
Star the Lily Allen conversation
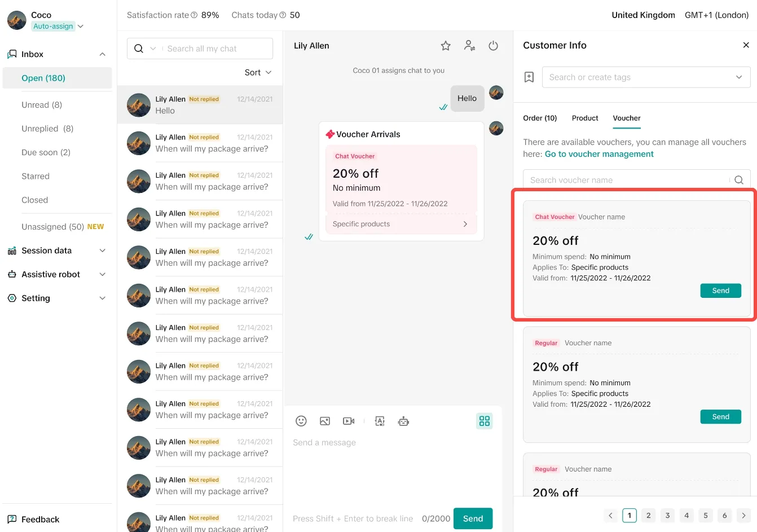tap(446, 46)
